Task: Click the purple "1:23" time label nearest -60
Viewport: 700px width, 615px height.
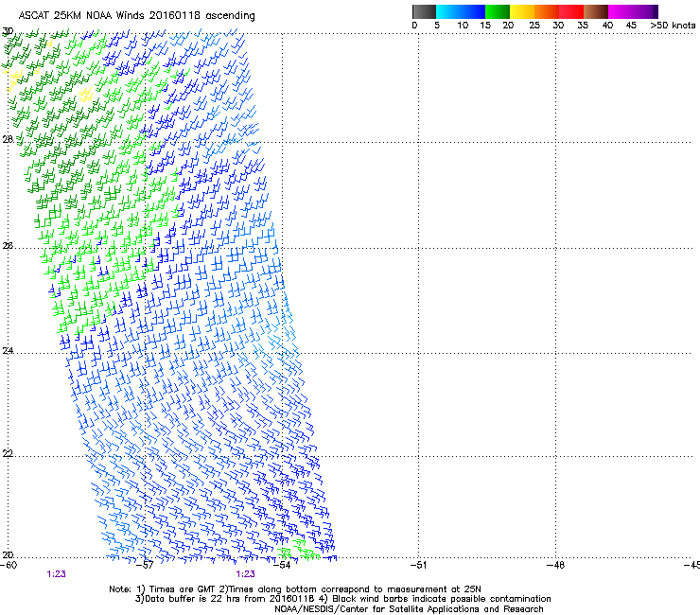Action: pyautogui.click(x=56, y=574)
